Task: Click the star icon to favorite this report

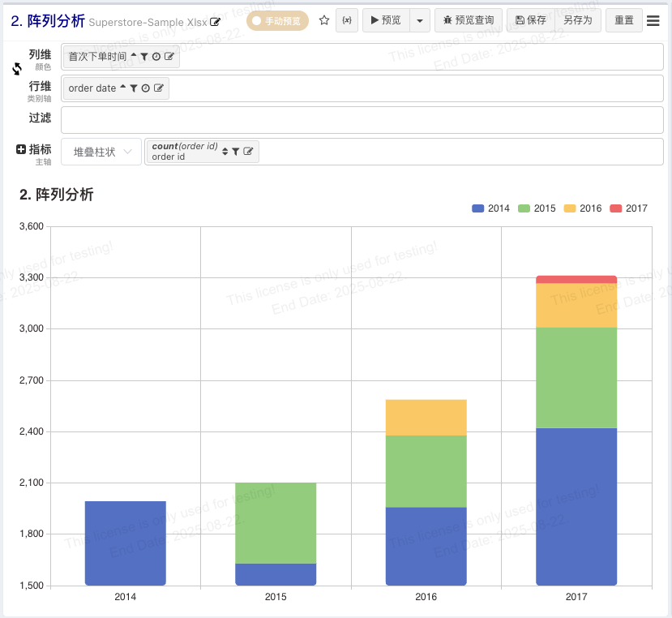Action: (x=324, y=20)
